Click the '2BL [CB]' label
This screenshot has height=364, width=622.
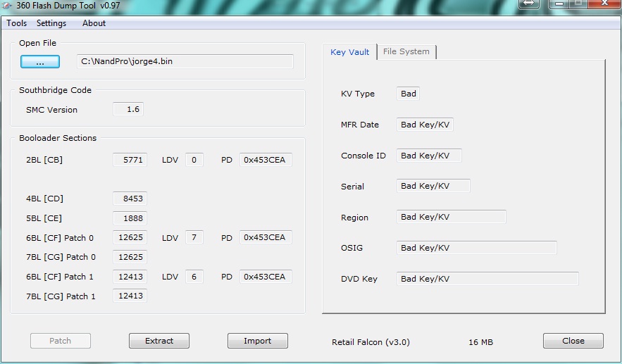point(44,160)
